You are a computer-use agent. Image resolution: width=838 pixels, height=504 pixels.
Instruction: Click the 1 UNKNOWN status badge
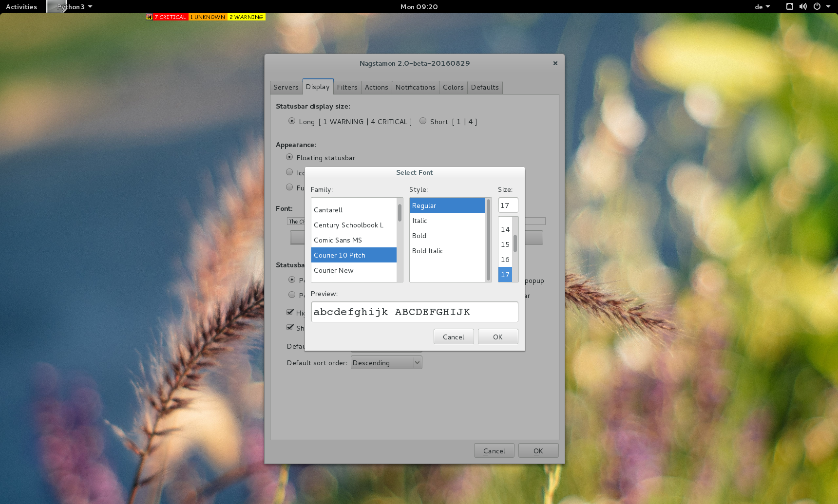pos(208,17)
